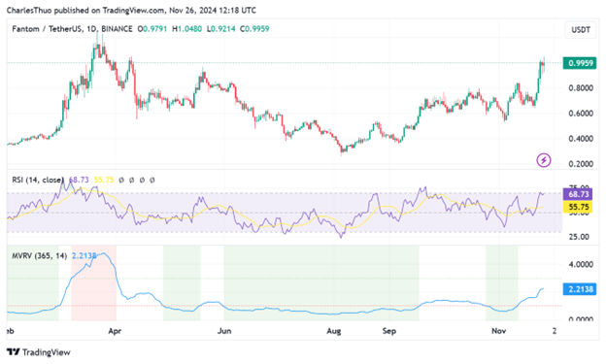Click the 0.4000 price axis label
606x364 pixels.
(x=581, y=139)
